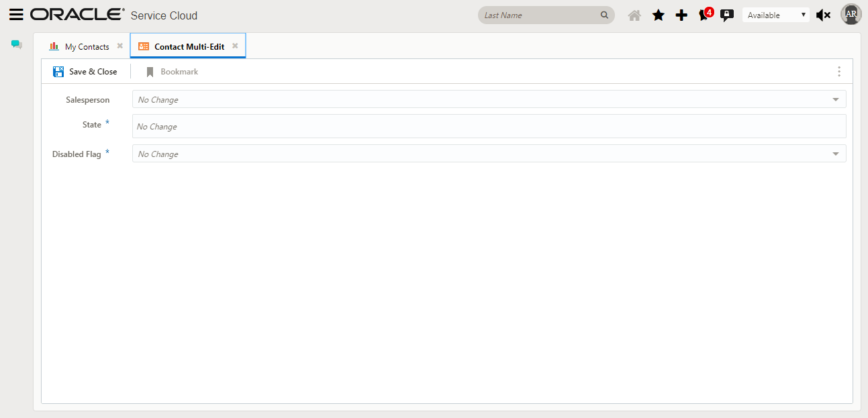The height and width of the screenshot is (418, 868).
Task: Open chat notifications with badge 4
Action: click(706, 14)
